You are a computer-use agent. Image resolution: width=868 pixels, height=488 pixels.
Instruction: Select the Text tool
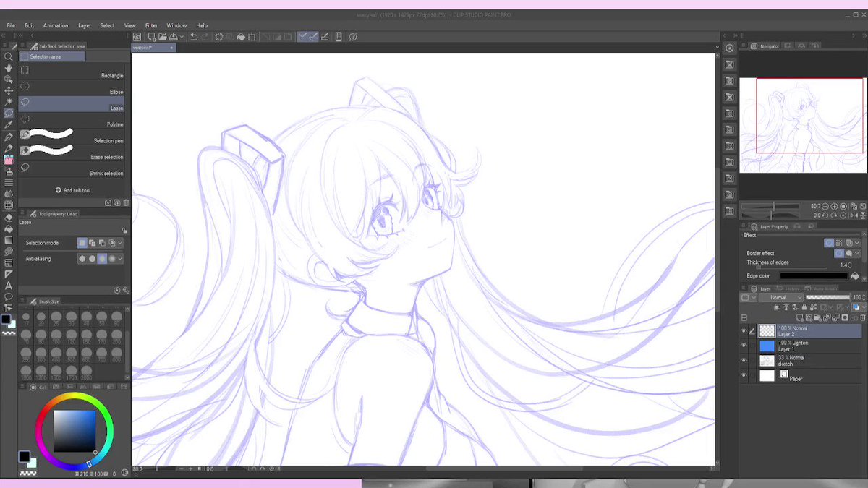coord(9,286)
